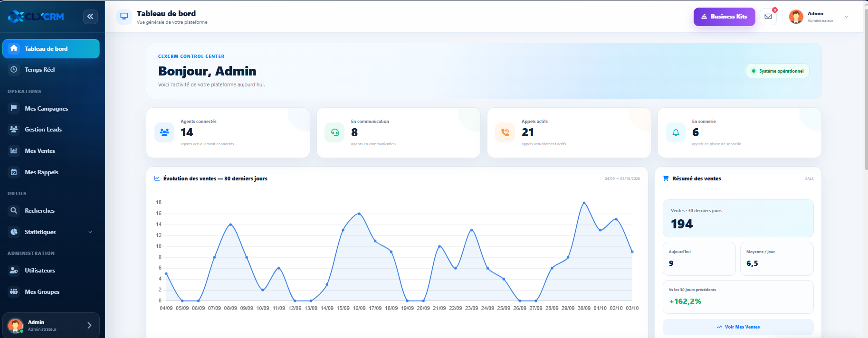Collapse the sidebar with double-chevron button
This screenshot has height=338, width=868.
tap(90, 17)
